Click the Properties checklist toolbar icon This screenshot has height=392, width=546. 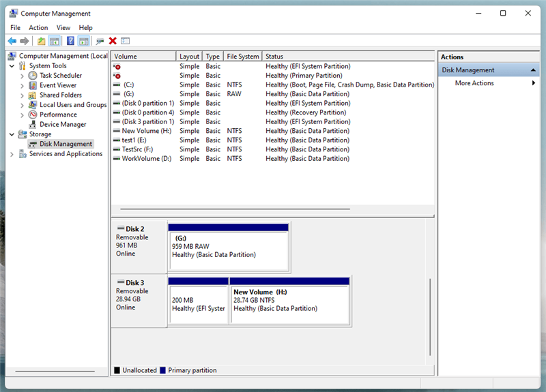tap(125, 41)
